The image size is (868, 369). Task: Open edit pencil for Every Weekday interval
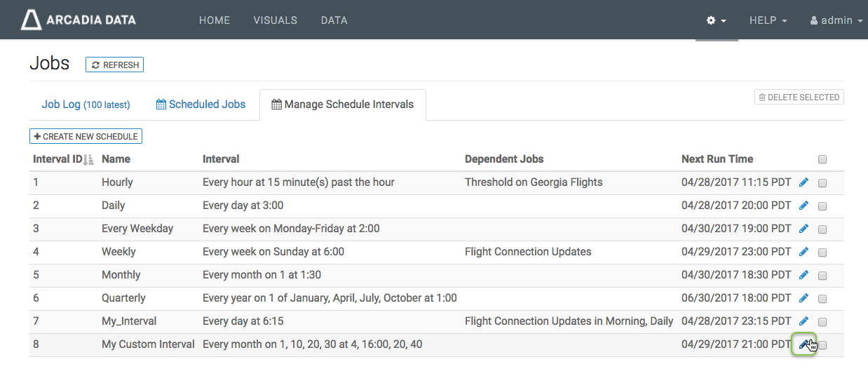(x=803, y=229)
